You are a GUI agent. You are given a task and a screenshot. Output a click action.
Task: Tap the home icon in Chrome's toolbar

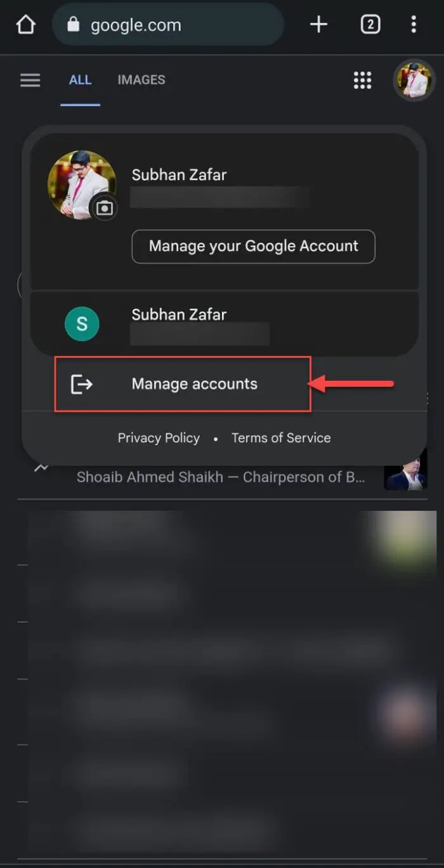[25, 24]
